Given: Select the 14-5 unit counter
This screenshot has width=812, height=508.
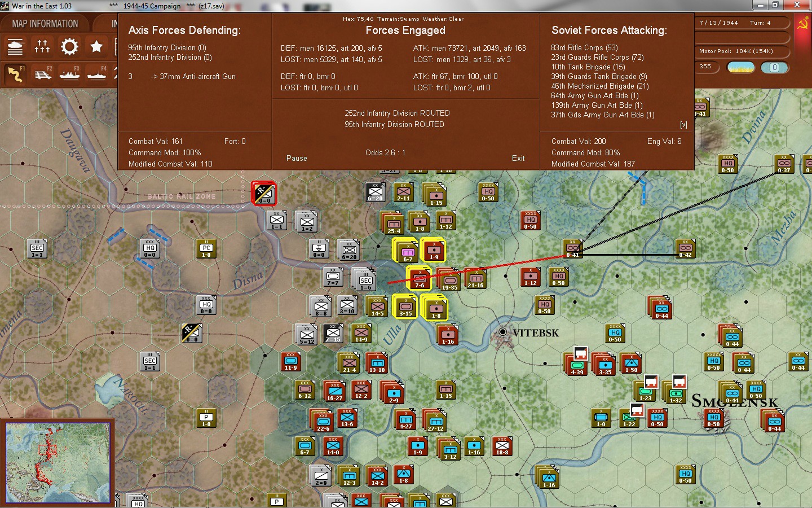Looking at the screenshot, I should click(x=377, y=307).
